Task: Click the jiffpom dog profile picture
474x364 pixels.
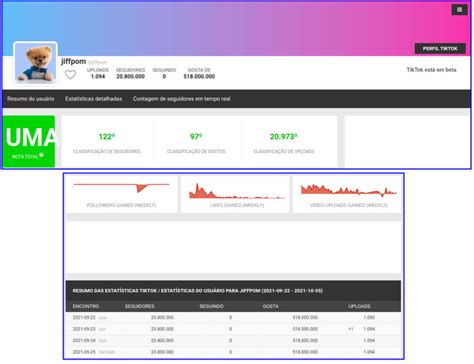Action: [35, 63]
